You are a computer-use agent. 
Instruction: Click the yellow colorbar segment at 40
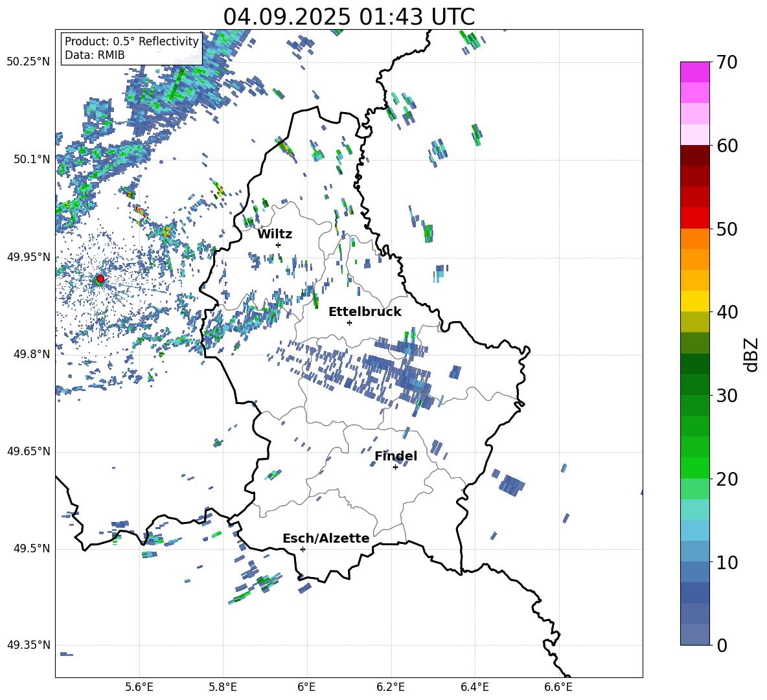pyautogui.click(x=694, y=301)
